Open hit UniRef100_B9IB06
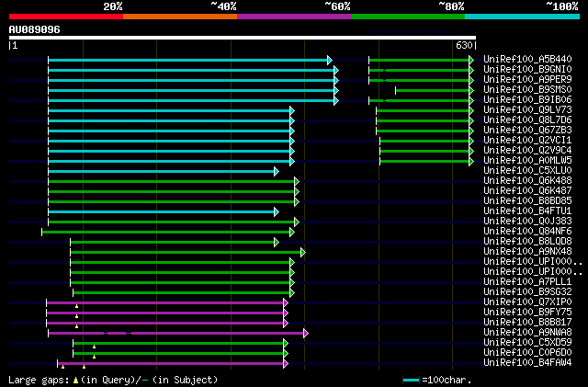 (527, 99)
